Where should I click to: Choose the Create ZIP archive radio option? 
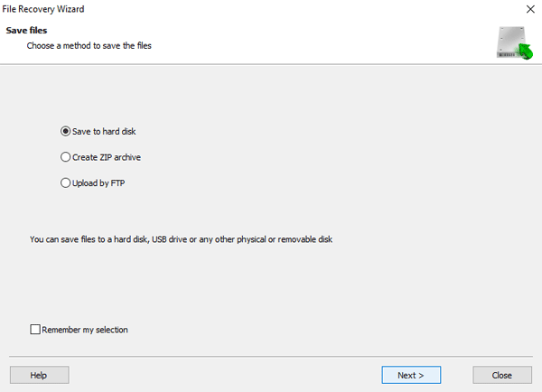tap(65, 157)
